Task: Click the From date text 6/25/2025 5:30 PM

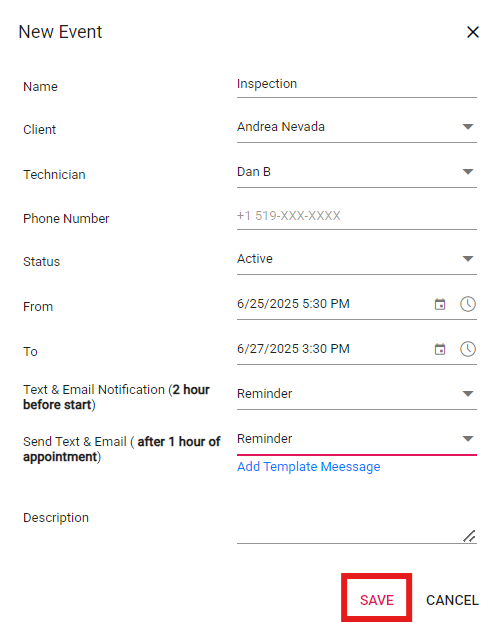Action: (x=293, y=304)
